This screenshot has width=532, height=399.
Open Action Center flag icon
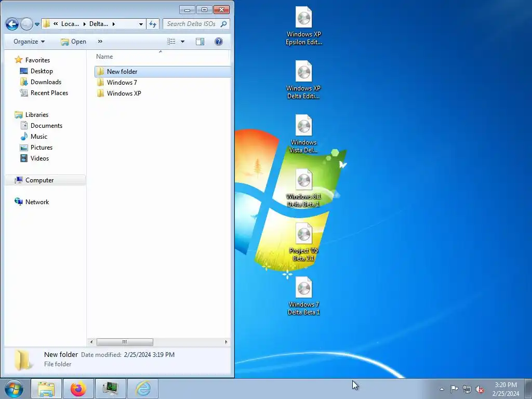pyautogui.click(x=454, y=389)
